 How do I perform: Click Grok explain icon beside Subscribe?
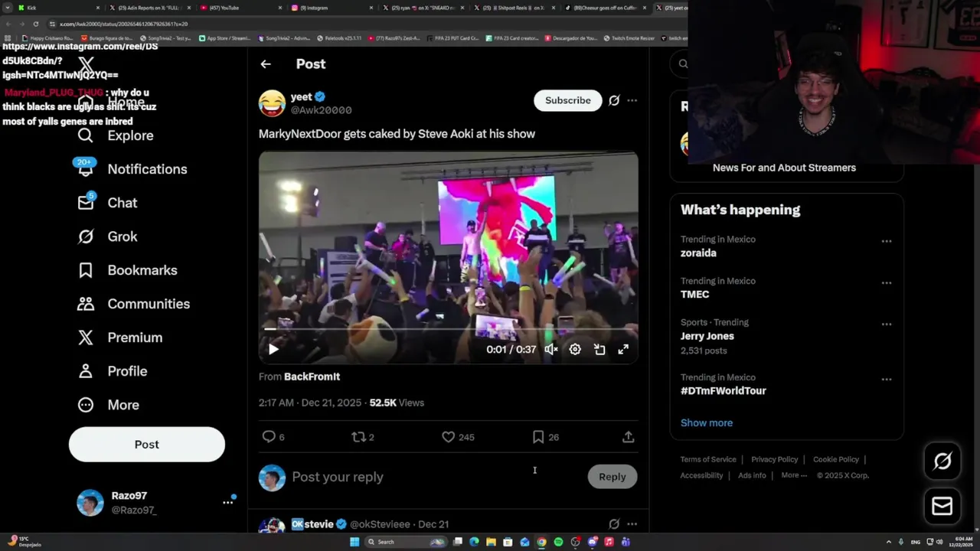614,100
